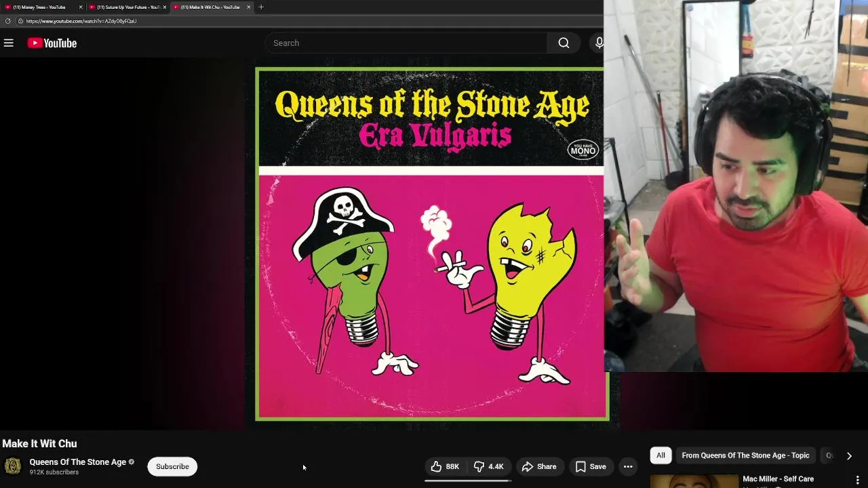
Task: Close the Suture Up Your Future tab
Action: [164, 7]
